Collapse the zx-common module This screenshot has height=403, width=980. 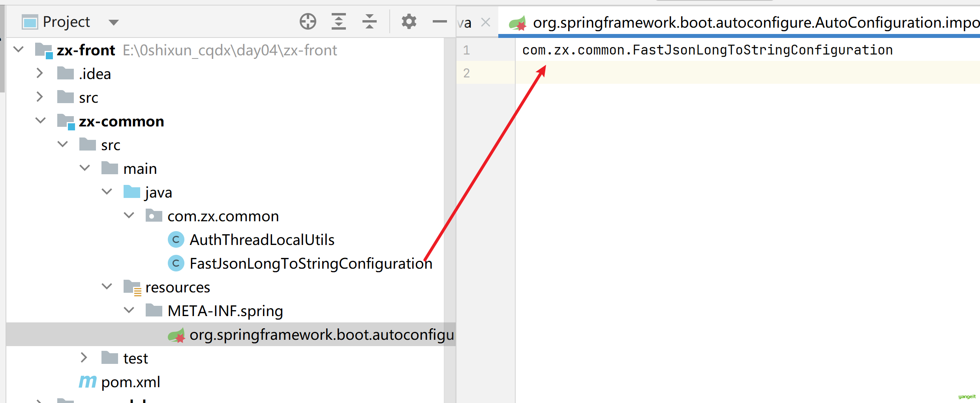point(40,121)
